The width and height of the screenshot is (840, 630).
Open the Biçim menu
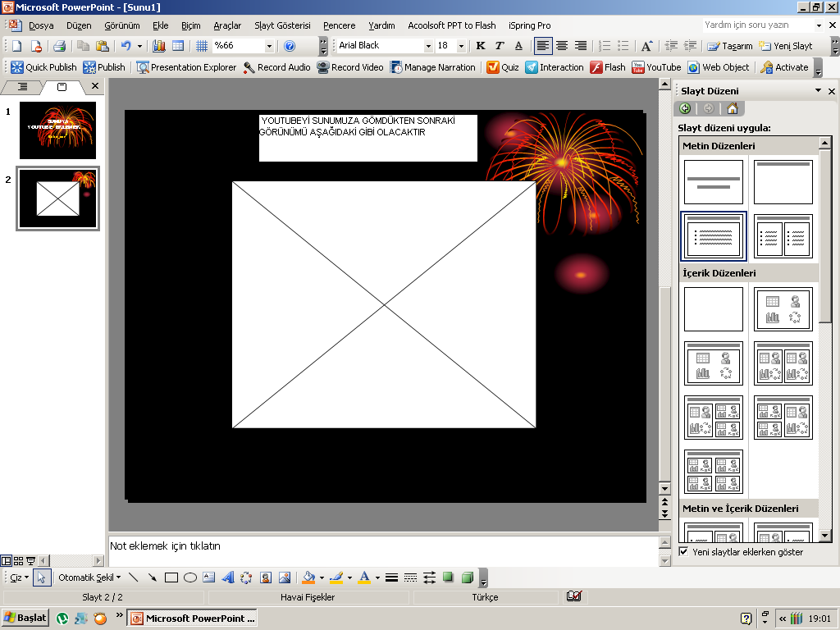[x=191, y=25]
